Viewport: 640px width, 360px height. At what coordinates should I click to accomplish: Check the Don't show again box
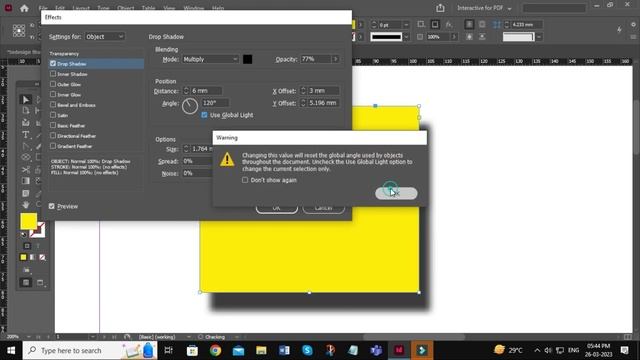(x=245, y=180)
